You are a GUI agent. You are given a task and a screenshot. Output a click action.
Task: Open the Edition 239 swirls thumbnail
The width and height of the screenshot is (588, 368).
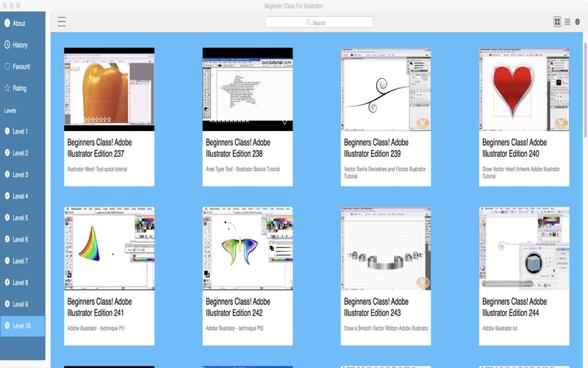coord(386,89)
